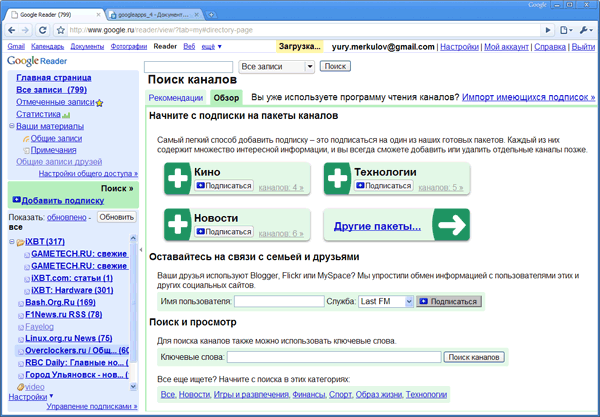This screenshot has height=417, width=600.
Task: Open the page menu icon in Chrome
Action: click(566, 30)
